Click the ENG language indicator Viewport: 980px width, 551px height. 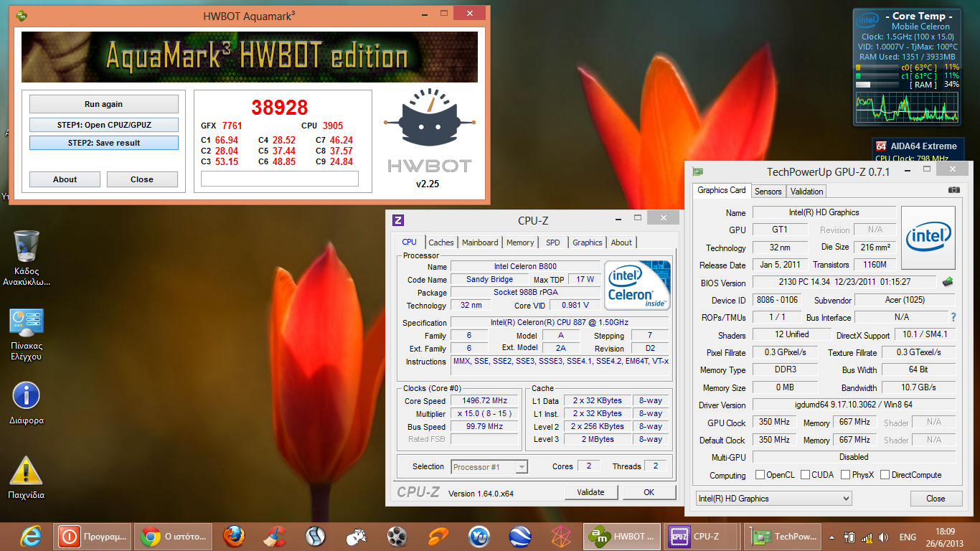point(908,537)
